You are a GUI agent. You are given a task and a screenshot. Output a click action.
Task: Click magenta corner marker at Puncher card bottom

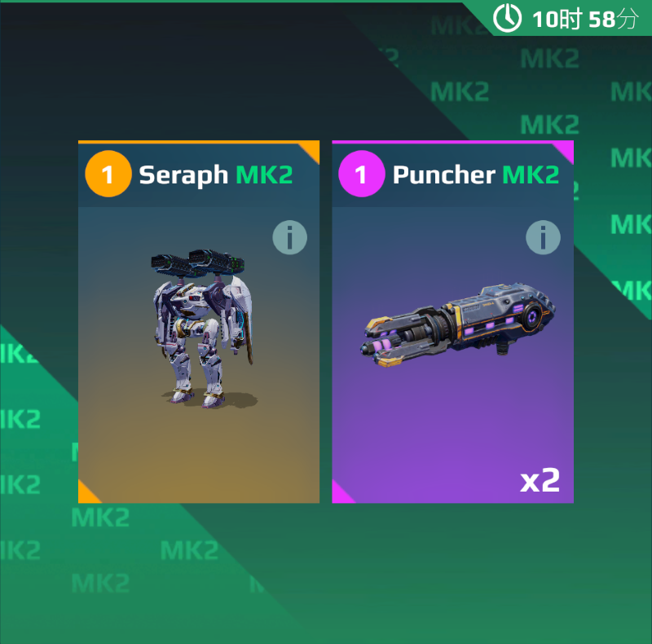coord(340,495)
